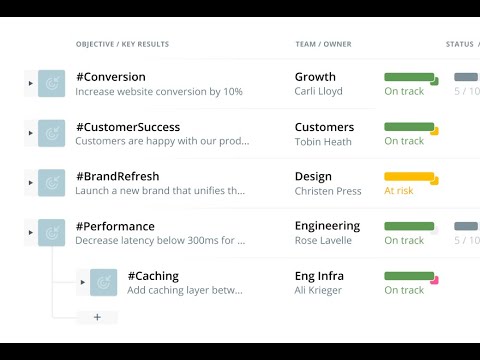Sort by Team / Owner column header

(x=323, y=44)
